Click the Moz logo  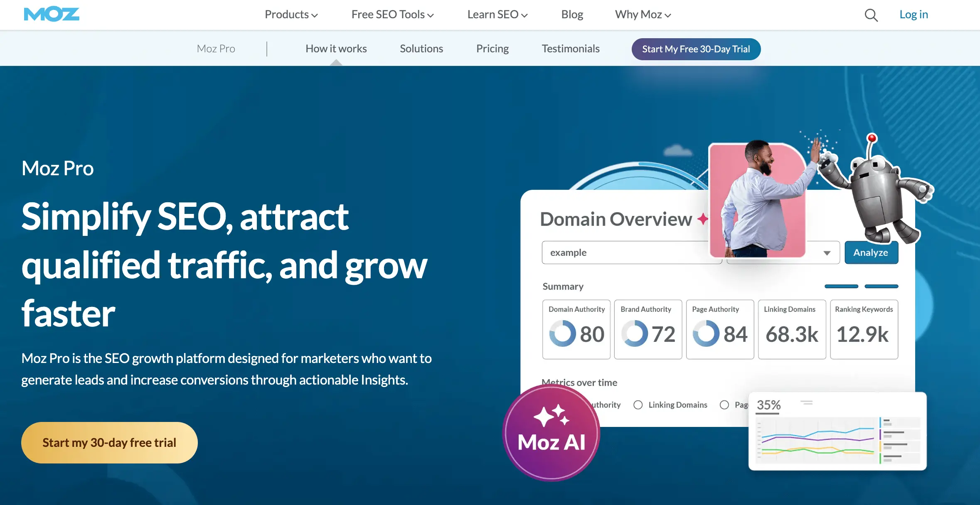pos(52,15)
